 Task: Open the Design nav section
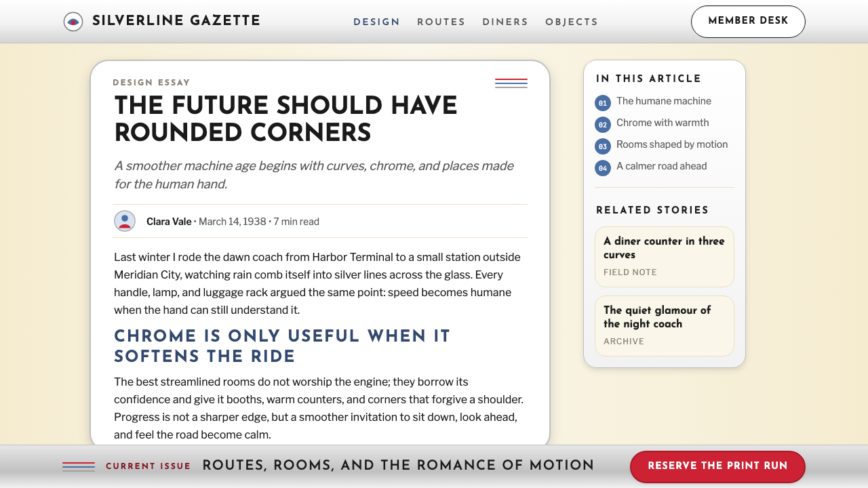pyautogui.click(x=376, y=22)
